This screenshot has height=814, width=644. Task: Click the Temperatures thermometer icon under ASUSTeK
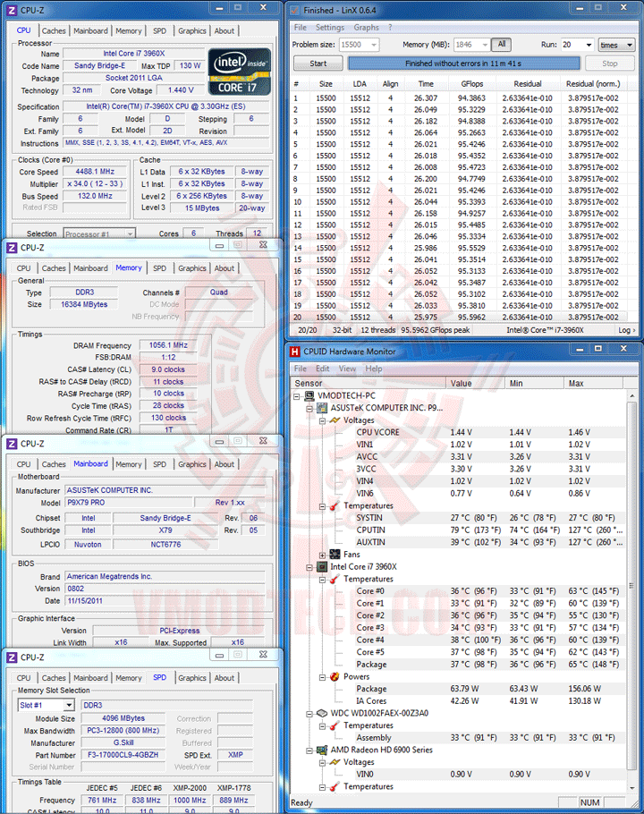click(335, 505)
